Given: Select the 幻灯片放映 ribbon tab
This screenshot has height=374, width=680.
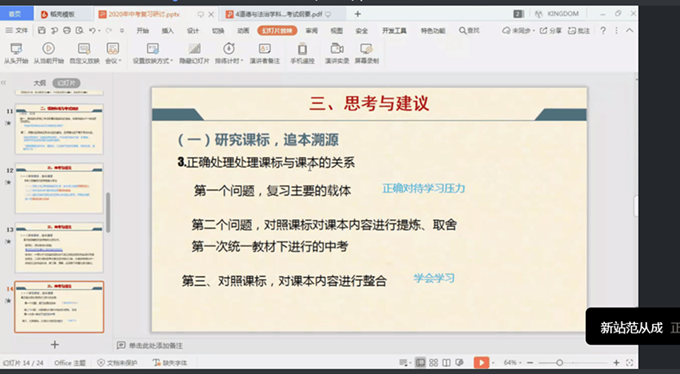Looking at the screenshot, I should (x=277, y=30).
